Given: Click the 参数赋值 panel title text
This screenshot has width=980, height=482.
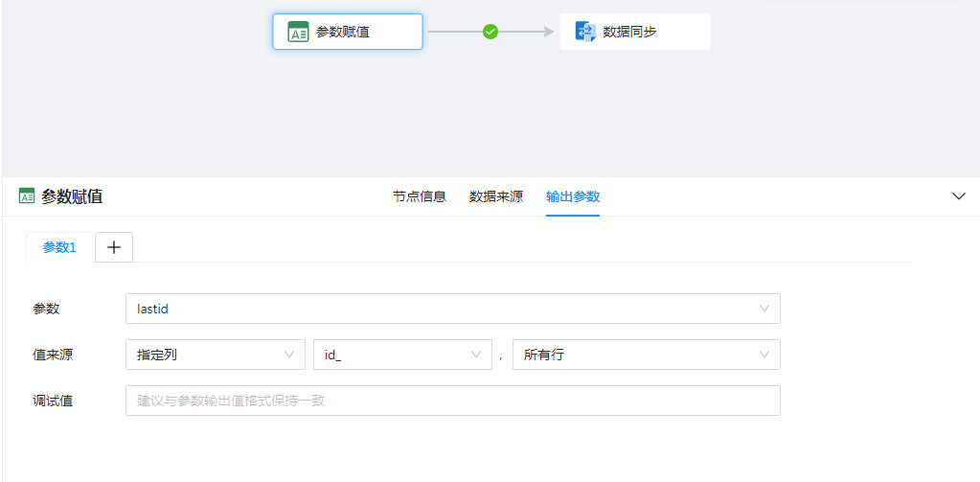Looking at the screenshot, I should click(x=72, y=196).
